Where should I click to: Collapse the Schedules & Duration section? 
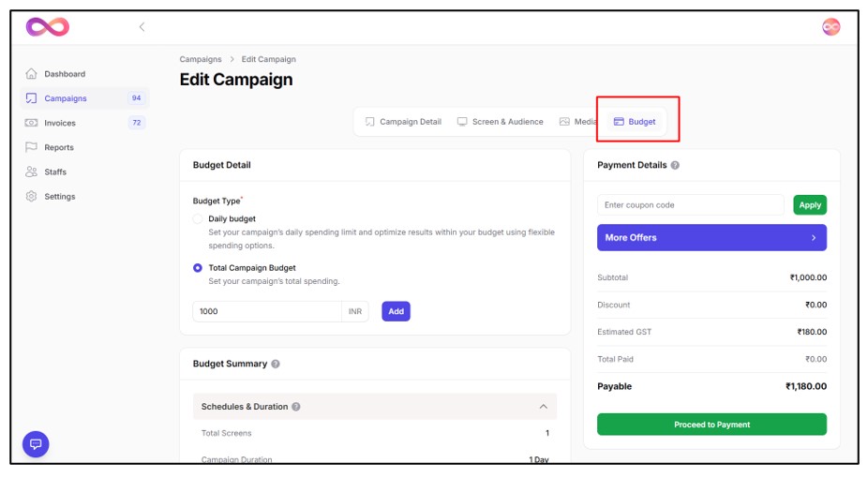(x=543, y=407)
